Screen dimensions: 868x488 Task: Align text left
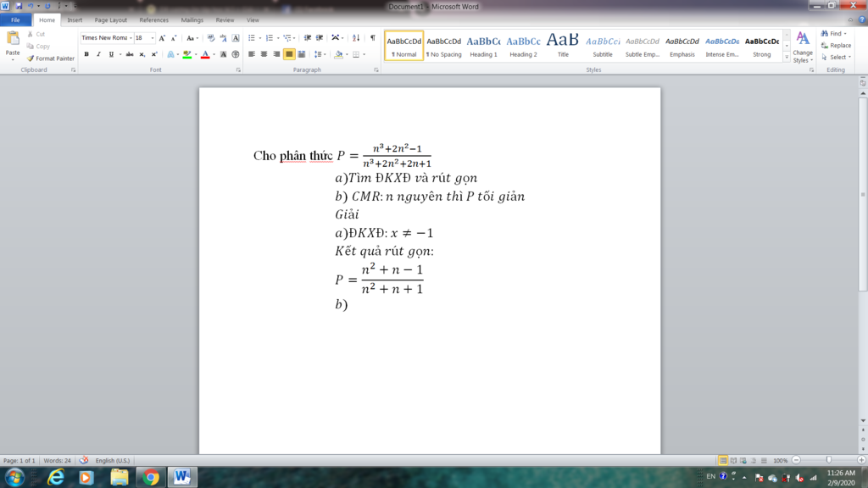click(252, 54)
